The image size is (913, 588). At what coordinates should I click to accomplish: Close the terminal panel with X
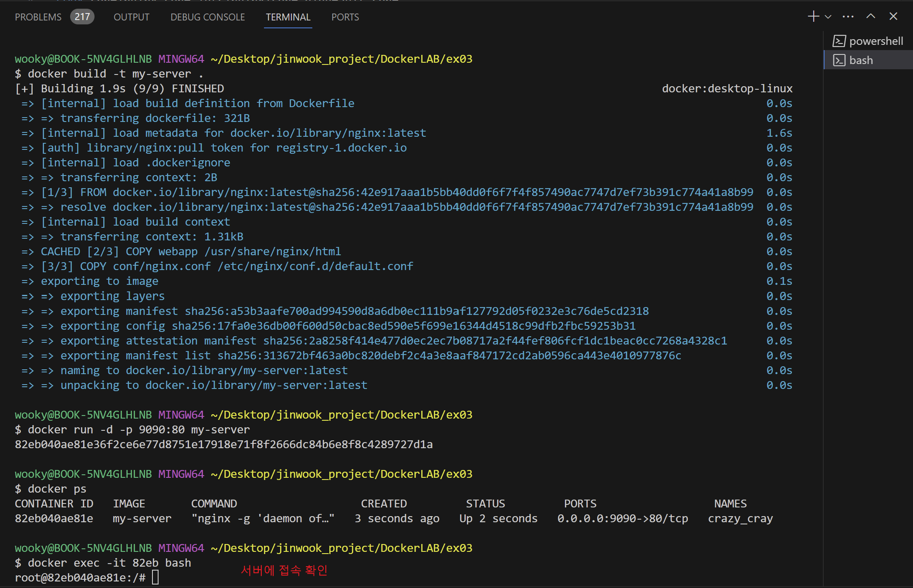pos(893,17)
